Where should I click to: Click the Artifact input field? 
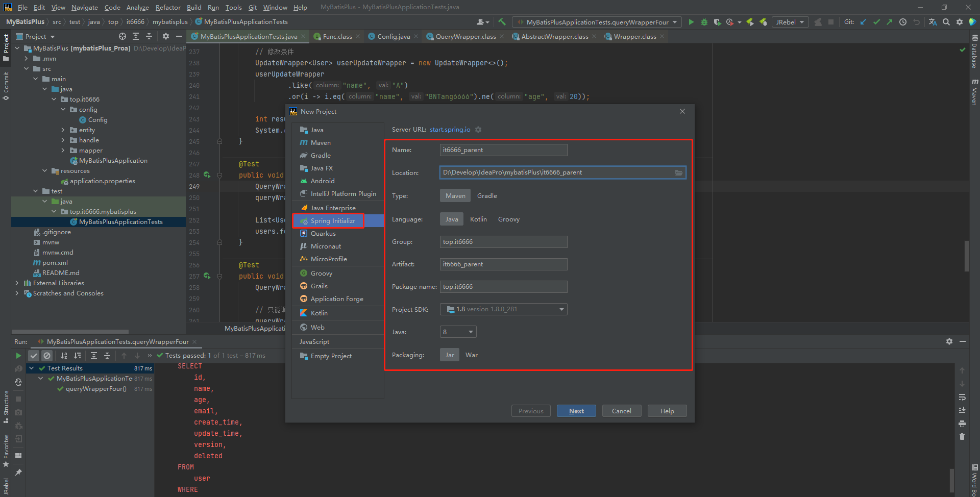coord(504,264)
